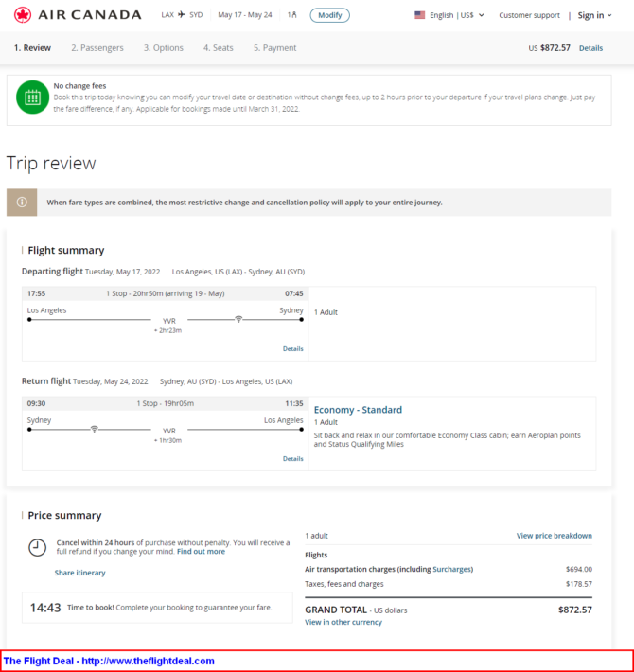Click View in other currency link
Image resolution: width=634 pixels, height=672 pixels.
pos(343,622)
